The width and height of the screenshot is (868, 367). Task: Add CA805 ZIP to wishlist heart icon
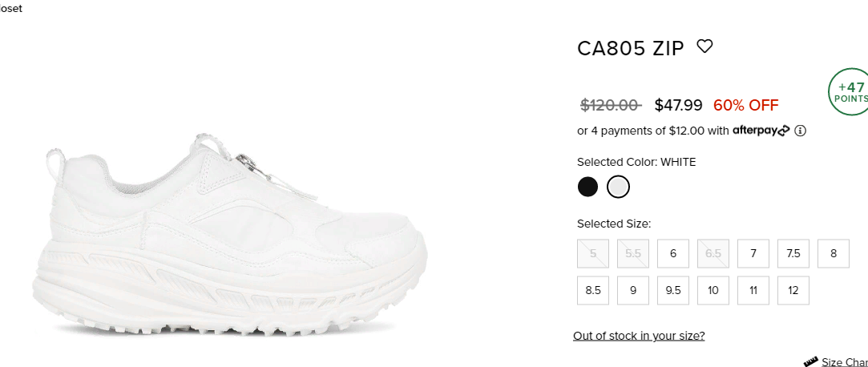pyautogui.click(x=704, y=46)
